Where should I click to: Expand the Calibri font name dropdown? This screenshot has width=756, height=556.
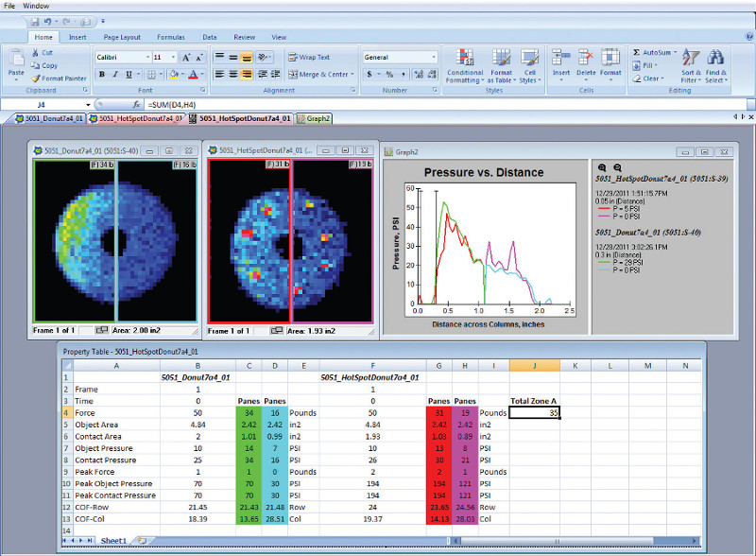pyautogui.click(x=146, y=57)
